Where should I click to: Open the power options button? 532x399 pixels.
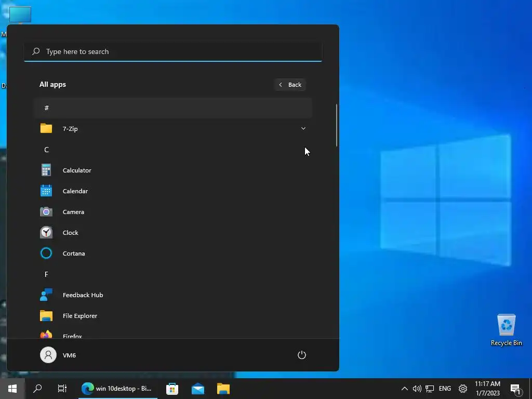point(302,355)
